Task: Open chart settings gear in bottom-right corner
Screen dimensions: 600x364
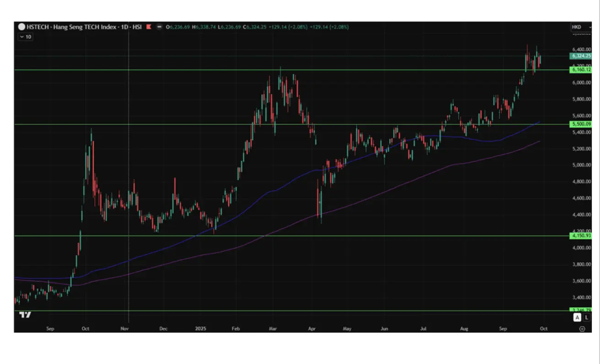Action: click(582, 328)
